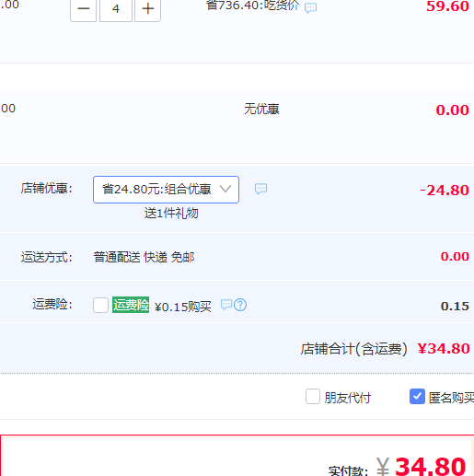Open comment bubble icon beside 吃货价

coord(310,7)
